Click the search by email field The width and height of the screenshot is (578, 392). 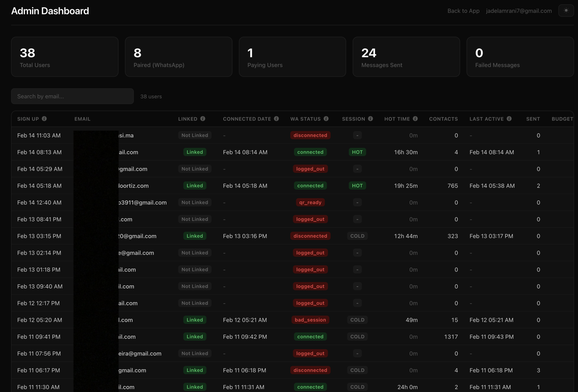click(72, 96)
